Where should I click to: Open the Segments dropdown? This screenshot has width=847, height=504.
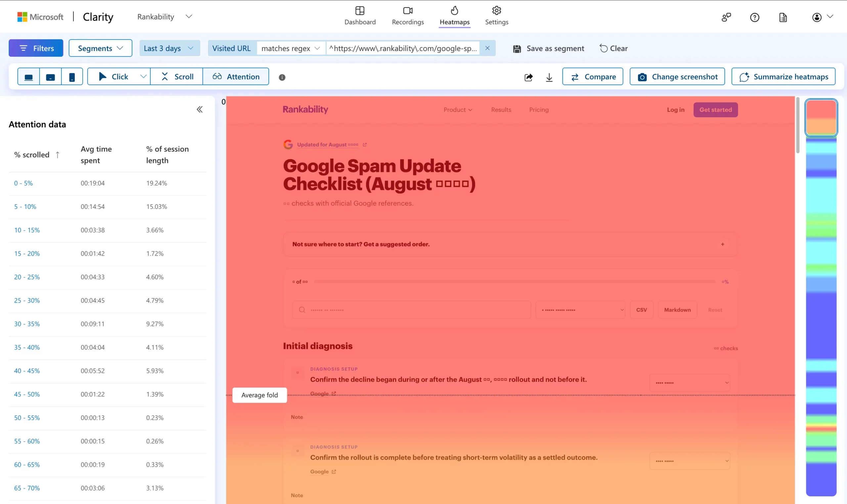click(x=100, y=48)
